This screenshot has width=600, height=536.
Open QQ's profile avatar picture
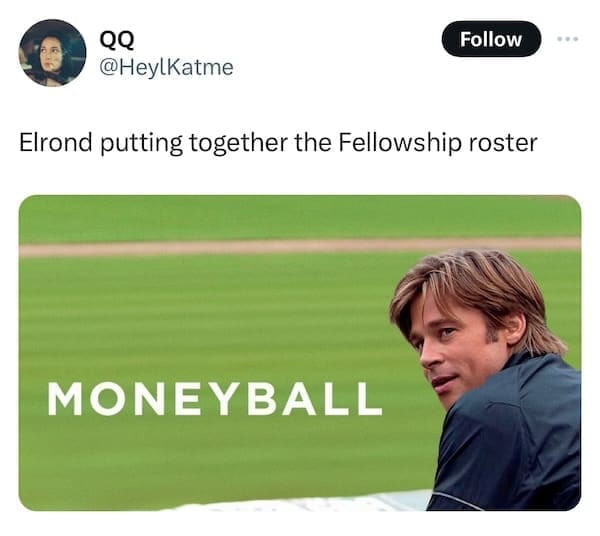coord(52,52)
